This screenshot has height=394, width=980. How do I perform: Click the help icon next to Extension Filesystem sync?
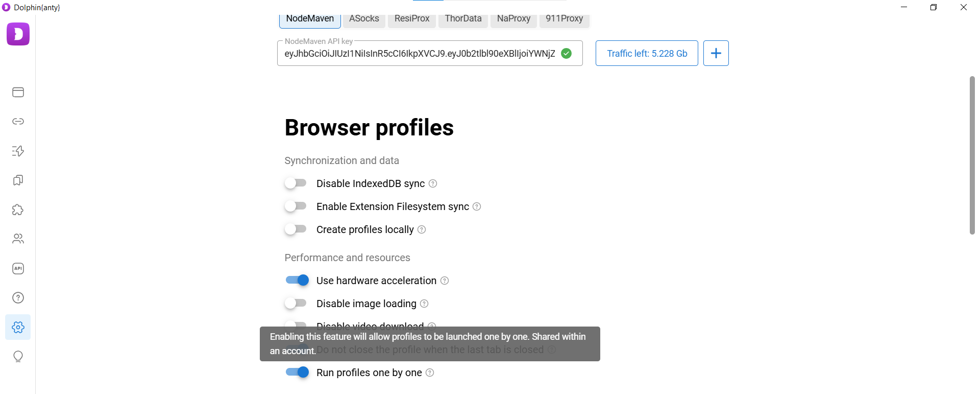click(x=477, y=206)
